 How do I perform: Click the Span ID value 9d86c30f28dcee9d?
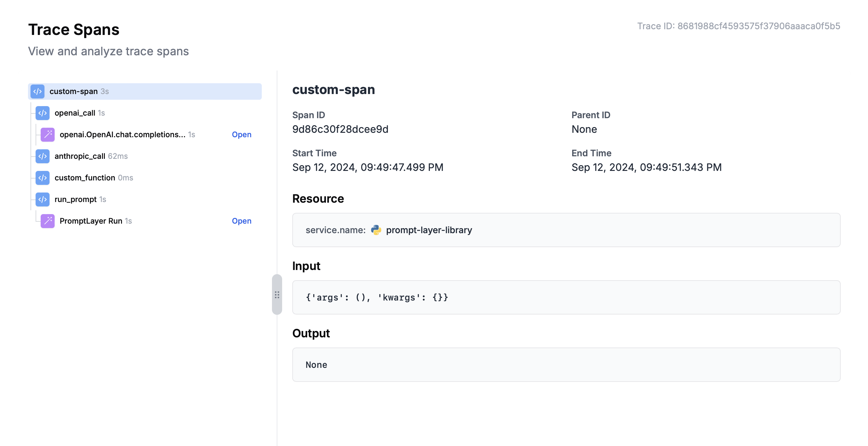pyautogui.click(x=340, y=129)
